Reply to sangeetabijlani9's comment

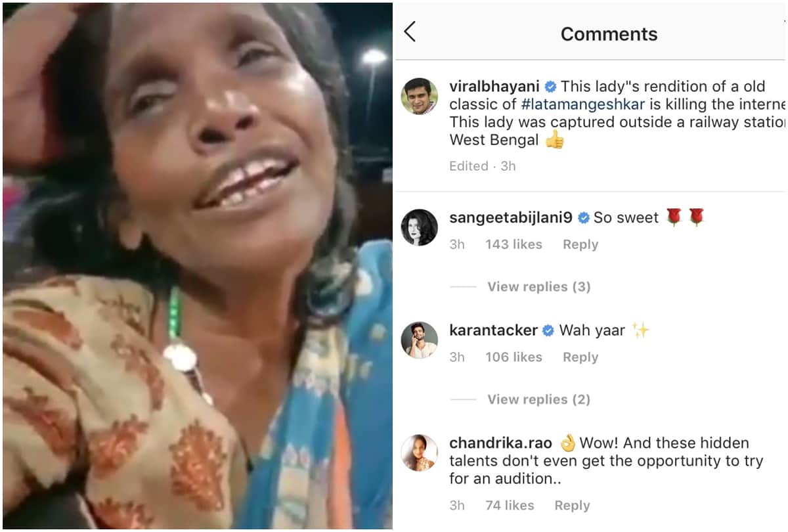pos(580,244)
